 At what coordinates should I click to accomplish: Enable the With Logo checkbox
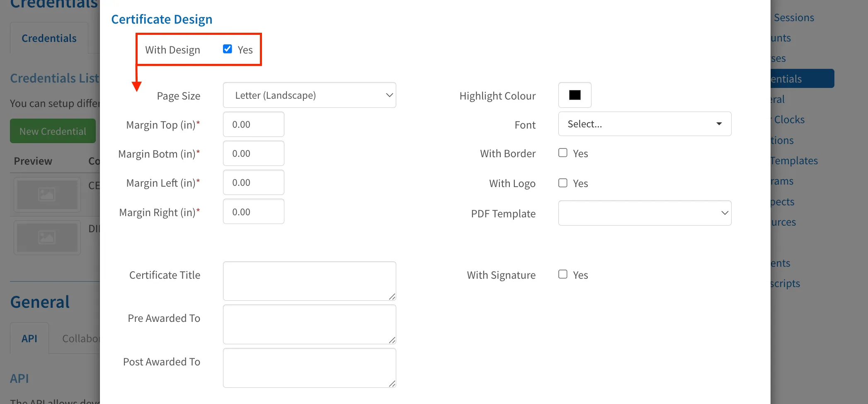pos(563,183)
